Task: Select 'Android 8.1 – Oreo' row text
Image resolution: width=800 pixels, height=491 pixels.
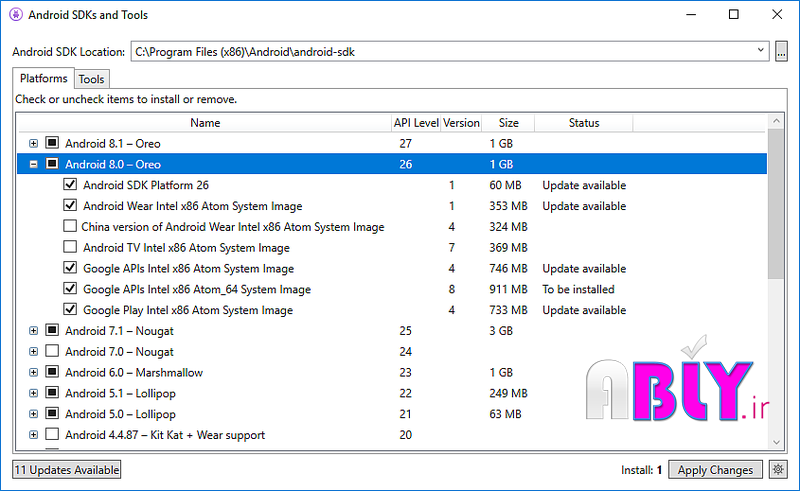Action: [x=113, y=144]
